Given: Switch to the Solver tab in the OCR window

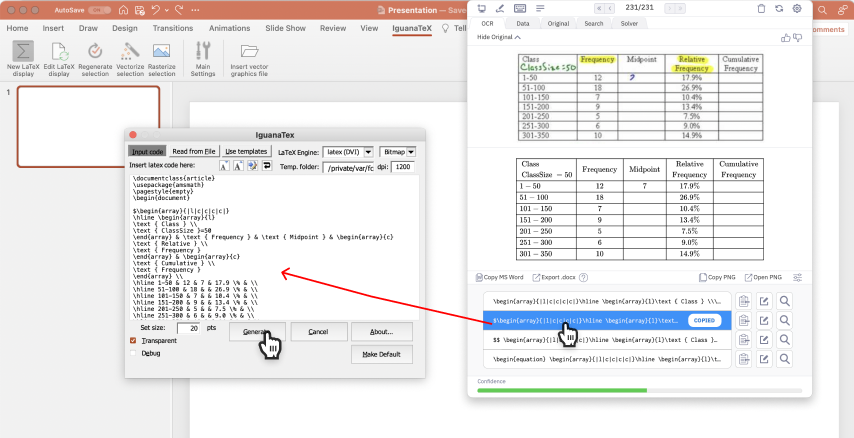Looking at the screenshot, I should 629,23.
